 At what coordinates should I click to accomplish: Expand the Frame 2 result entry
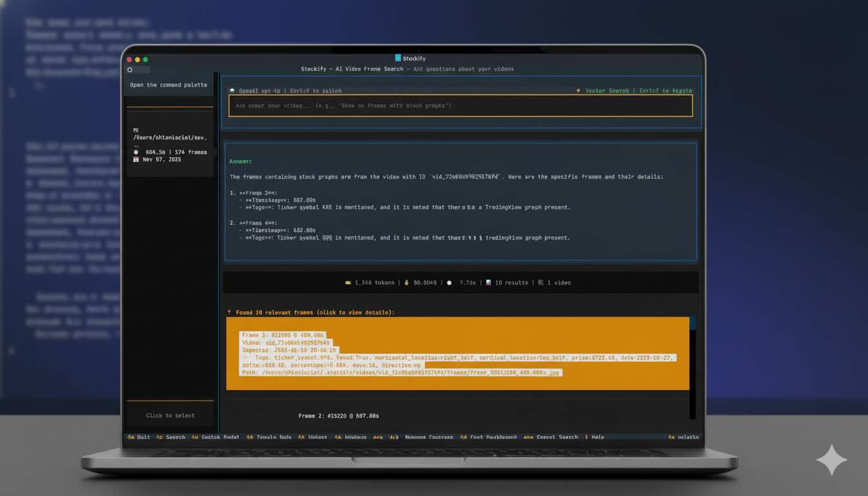click(338, 417)
